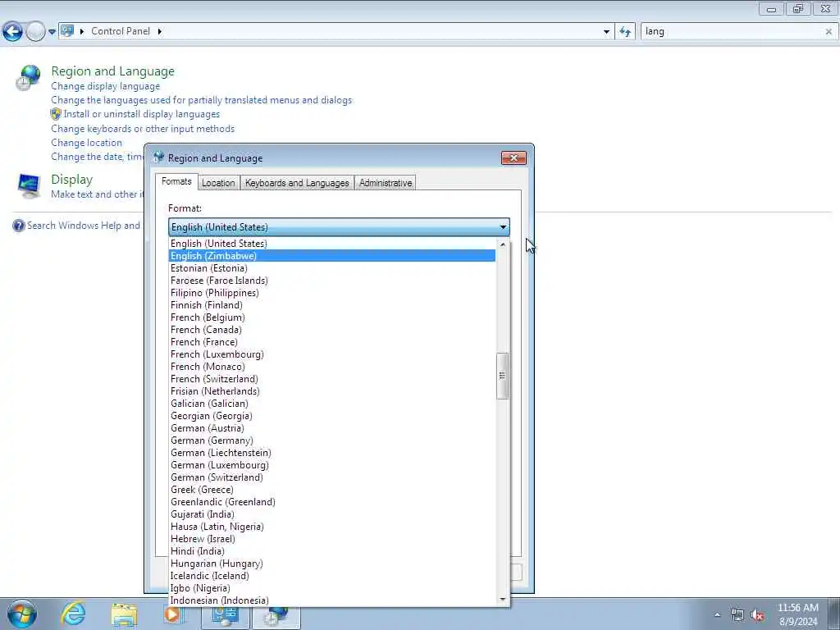Open Windows Explorer folder on taskbar
This screenshot has height=630, width=840.
125,614
